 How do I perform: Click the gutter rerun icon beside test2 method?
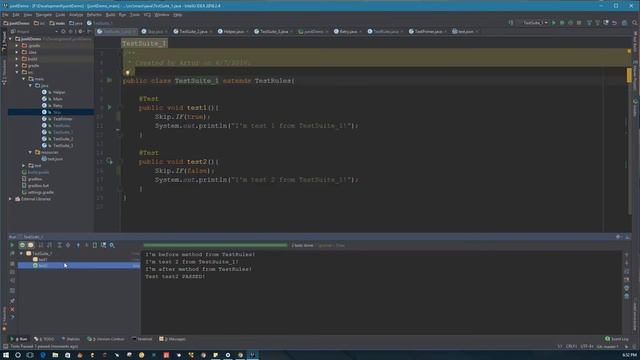coord(109,161)
